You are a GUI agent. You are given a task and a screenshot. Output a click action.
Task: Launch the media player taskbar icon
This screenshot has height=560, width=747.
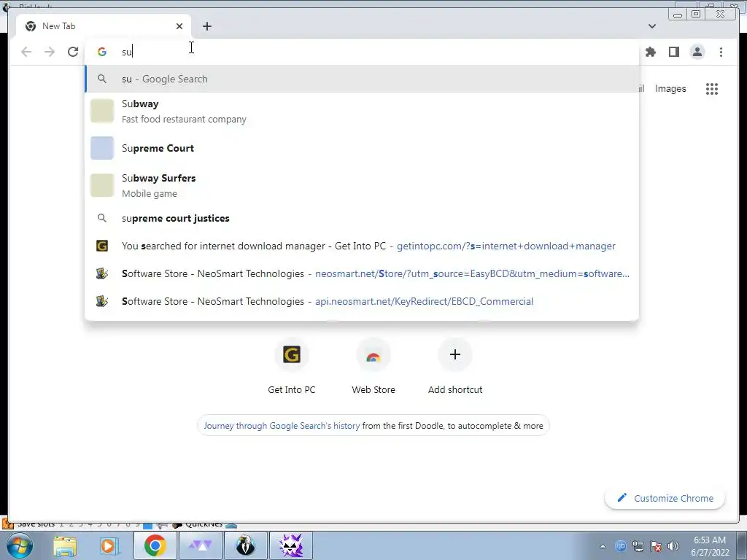tap(109, 545)
